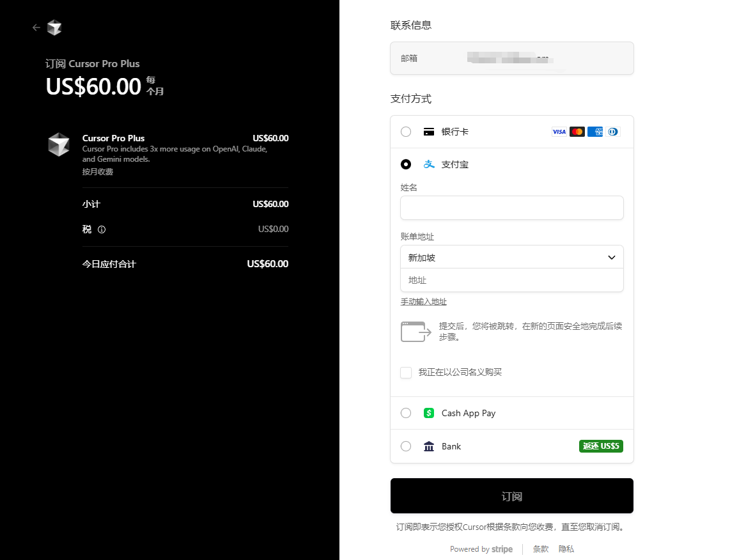The height and width of the screenshot is (560, 730).
Task: Open the 条款 terms link
Action: [x=541, y=549]
